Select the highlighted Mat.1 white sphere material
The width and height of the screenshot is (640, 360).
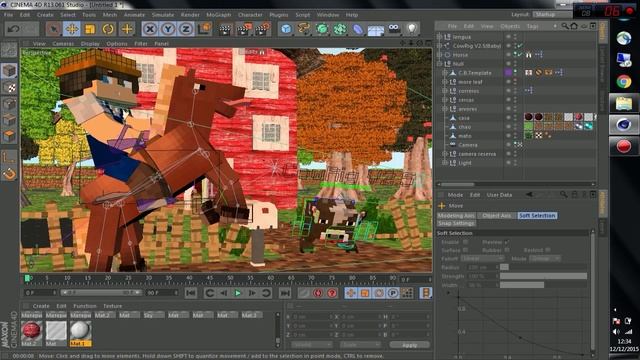click(x=80, y=331)
